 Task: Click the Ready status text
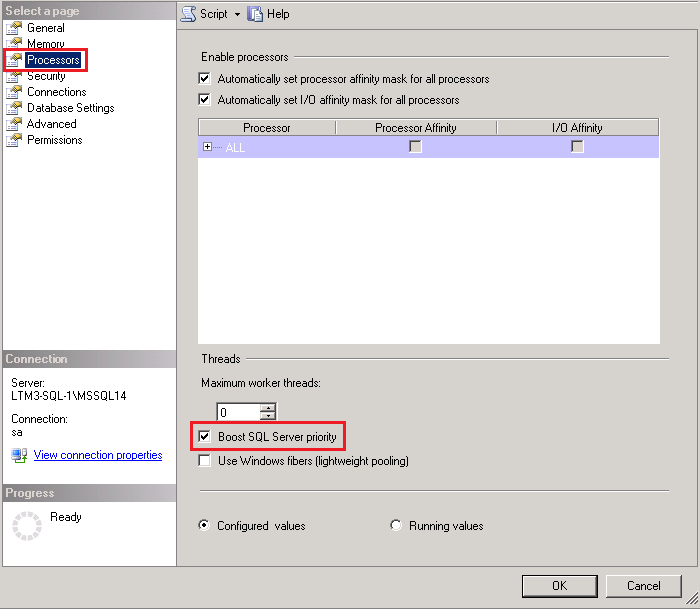click(66, 517)
